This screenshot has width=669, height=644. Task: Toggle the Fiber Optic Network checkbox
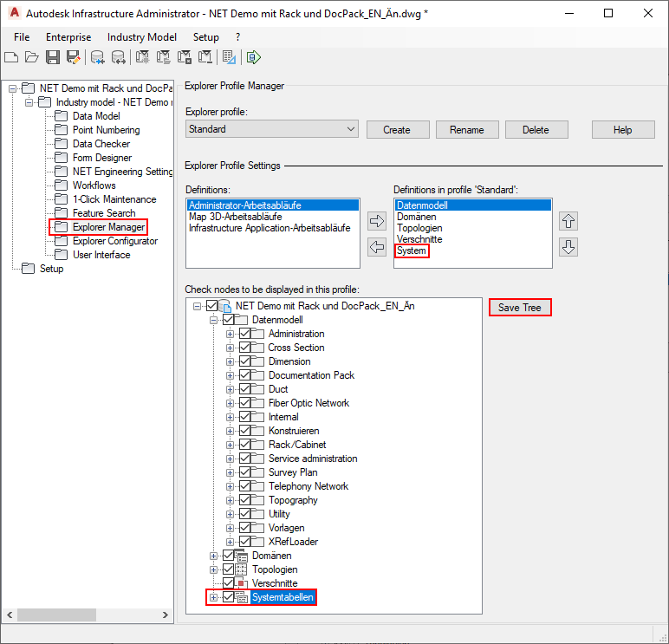coord(244,403)
